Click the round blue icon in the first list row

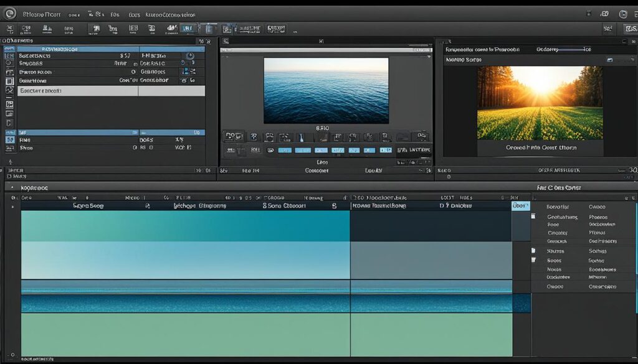click(190, 55)
